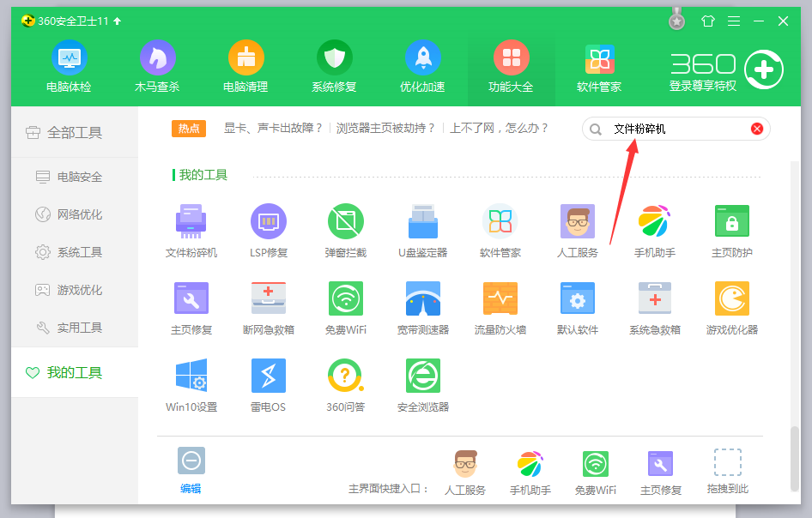Click the medal badge icon in title bar
The image size is (812, 518).
pos(677,20)
